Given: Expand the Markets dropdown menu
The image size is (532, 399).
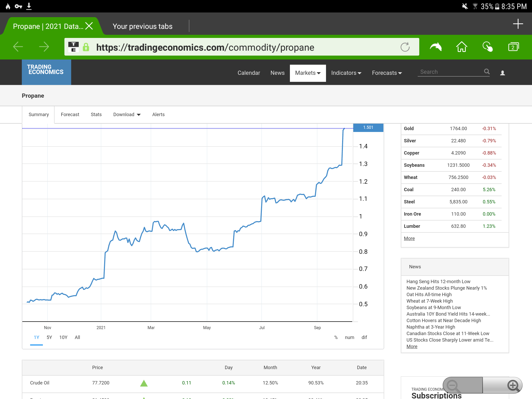Looking at the screenshot, I should 308,73.
